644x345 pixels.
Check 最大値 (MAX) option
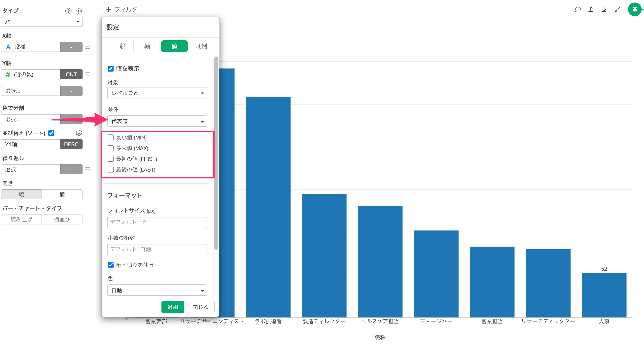coord(111,148)
